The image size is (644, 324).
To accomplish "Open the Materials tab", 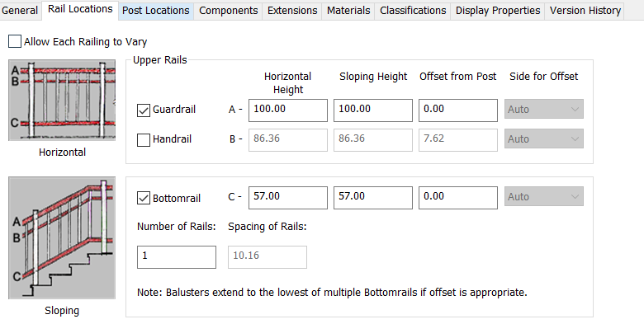I will [348, 10].
